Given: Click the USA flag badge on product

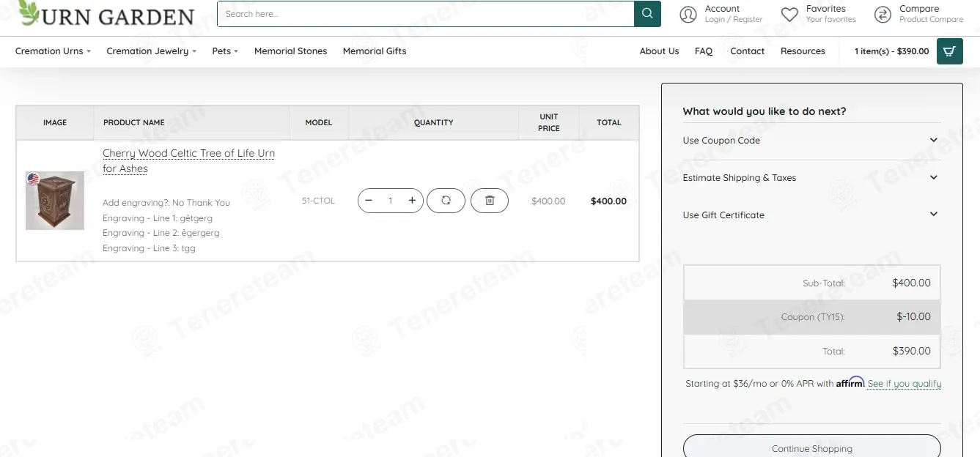Looking at the screenshot, I should click(x=33, y=179).
